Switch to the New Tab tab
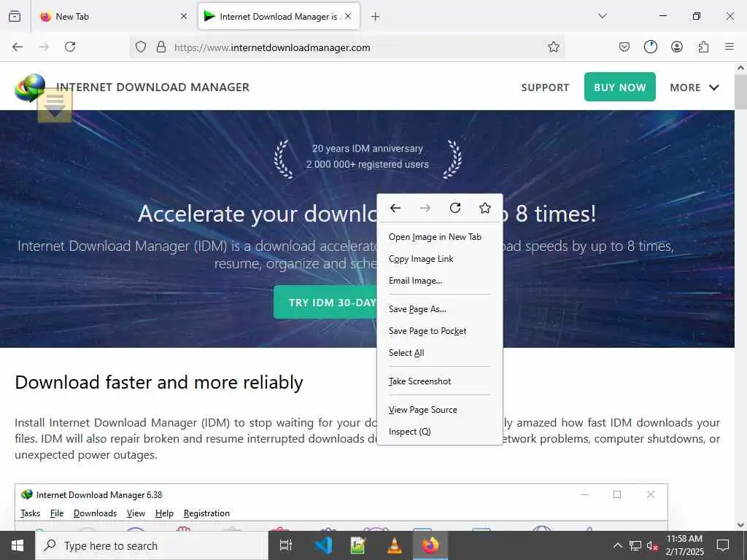 coord(115,16)
